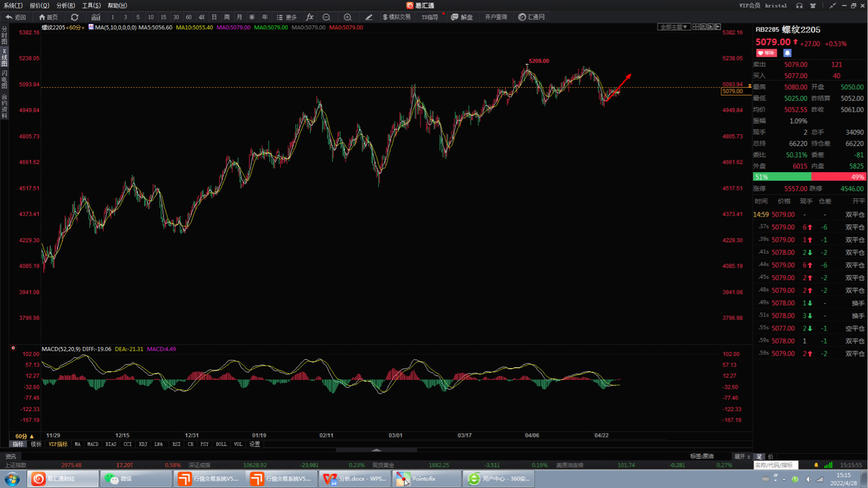Click the 5209.00 high marker on chart
This screenshot has width=868, height=488.
pos(539,61)
